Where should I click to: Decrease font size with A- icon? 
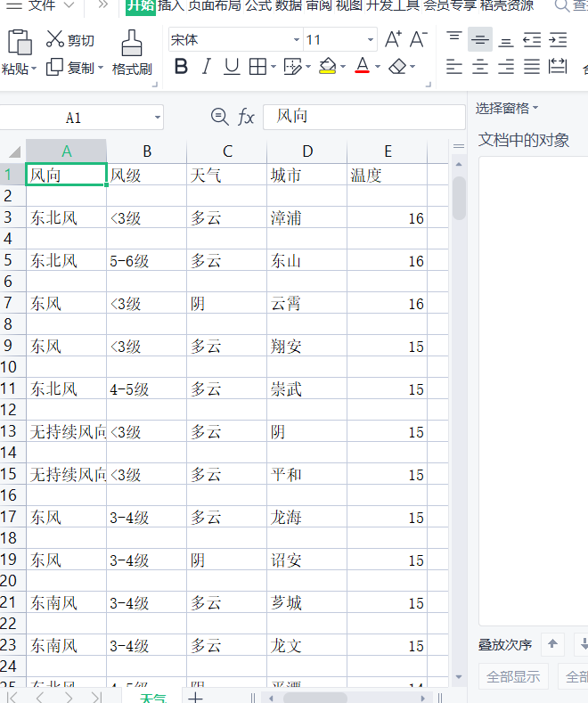point(419,39)
